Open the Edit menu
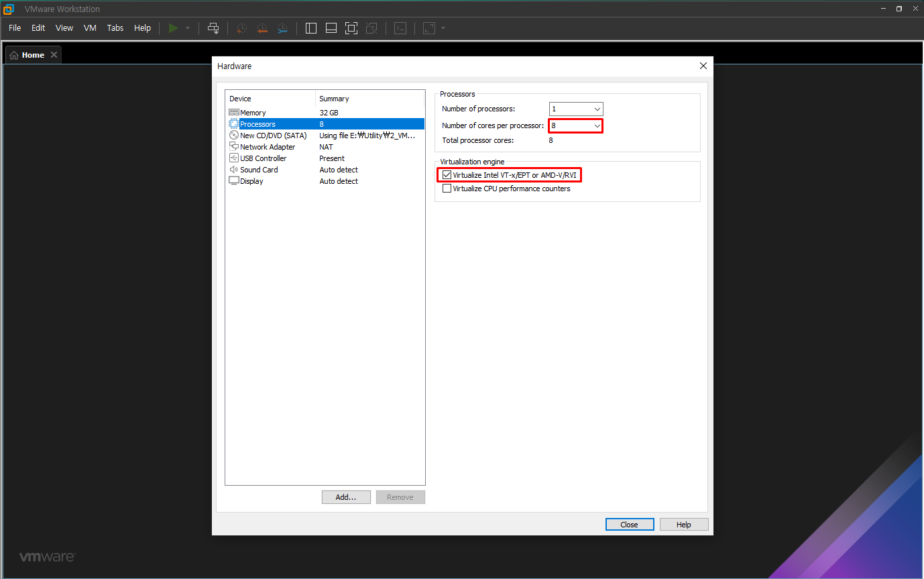924x579 pixels. tap(38, 28)
